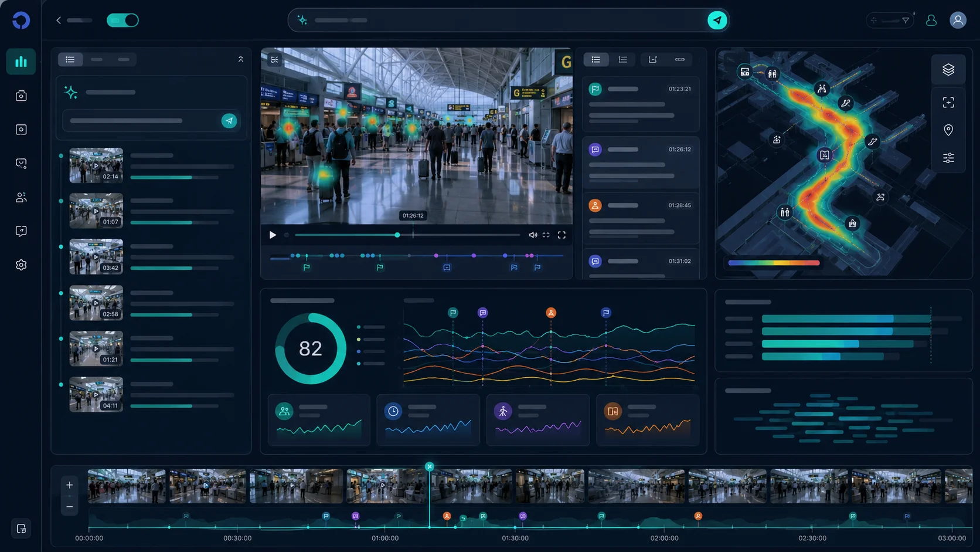Image resolution: width=980 pixels, height=552 pixels.
Task: Mute the video using speaker icon
Action: [533, 235]
